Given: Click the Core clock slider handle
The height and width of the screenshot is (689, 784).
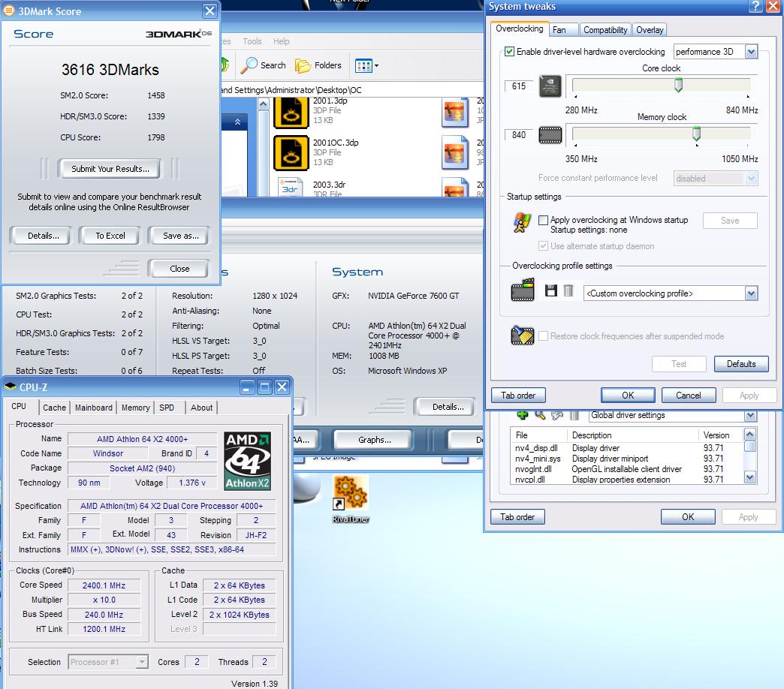Looking at the screenshot, I should tap(679, 85).
